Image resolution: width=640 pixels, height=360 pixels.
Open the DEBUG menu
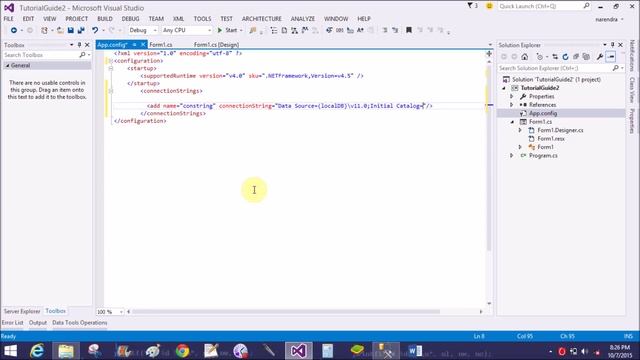[x=130, y=19]
